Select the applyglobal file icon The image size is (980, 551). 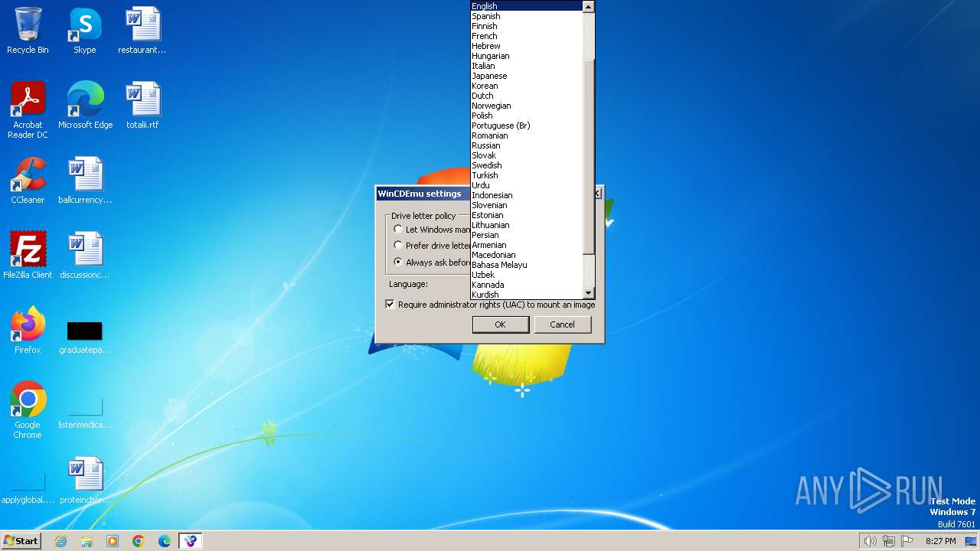28,488
